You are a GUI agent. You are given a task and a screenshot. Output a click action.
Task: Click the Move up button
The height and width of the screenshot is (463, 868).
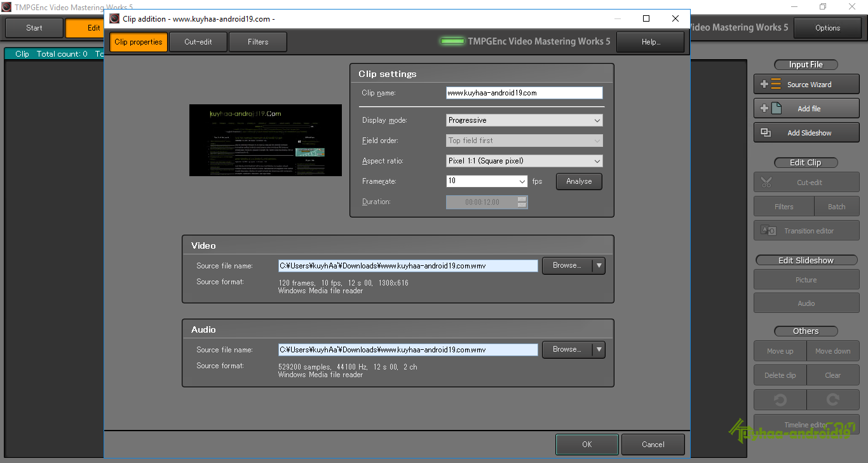780,351
